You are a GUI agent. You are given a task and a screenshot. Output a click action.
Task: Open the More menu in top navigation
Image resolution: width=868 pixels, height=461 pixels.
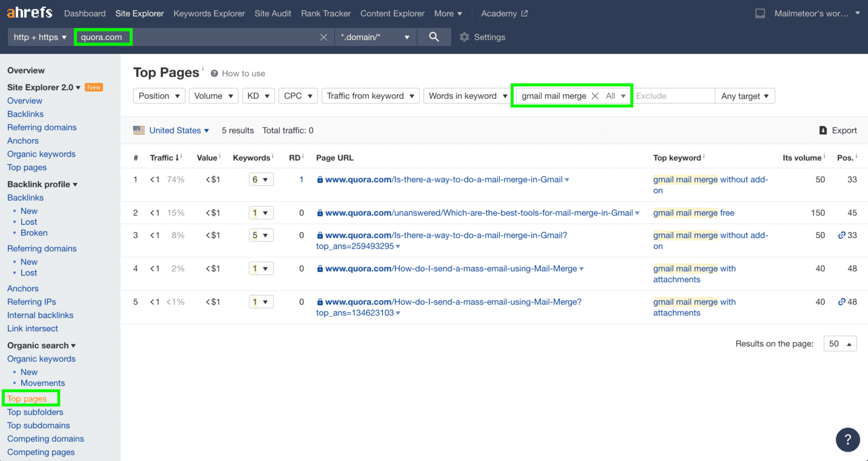pyautogui.click(x=448, y=13)
